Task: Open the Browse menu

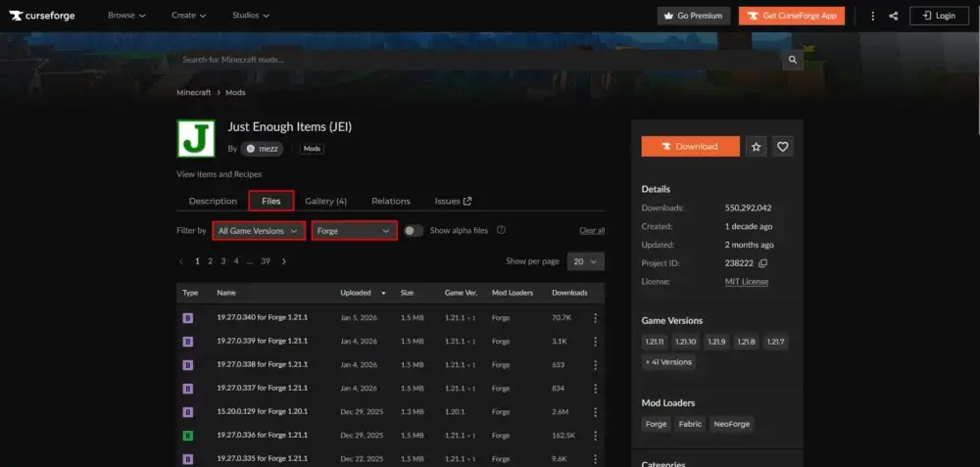Action: [126, 16]
